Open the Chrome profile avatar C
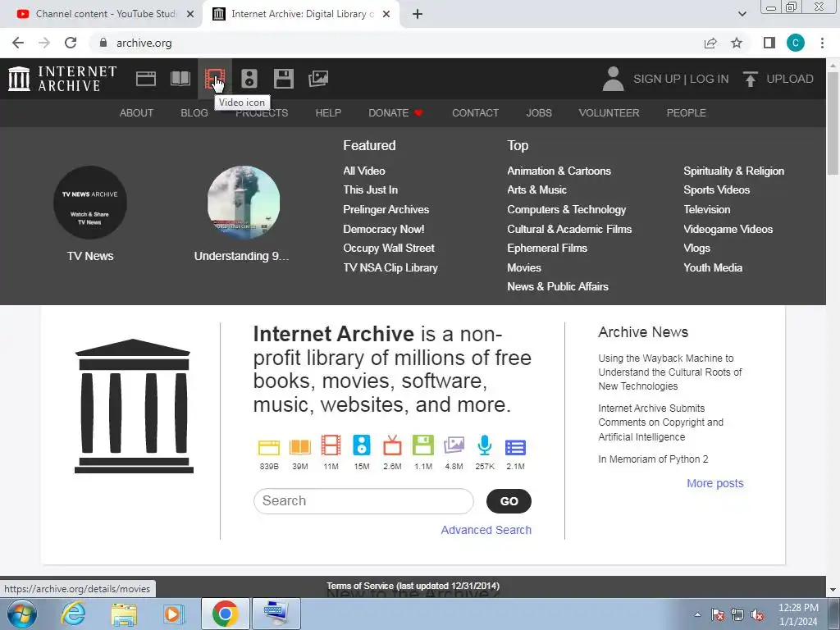The height and width of the screenshot is (630, 840). click(x=796, y=43)
